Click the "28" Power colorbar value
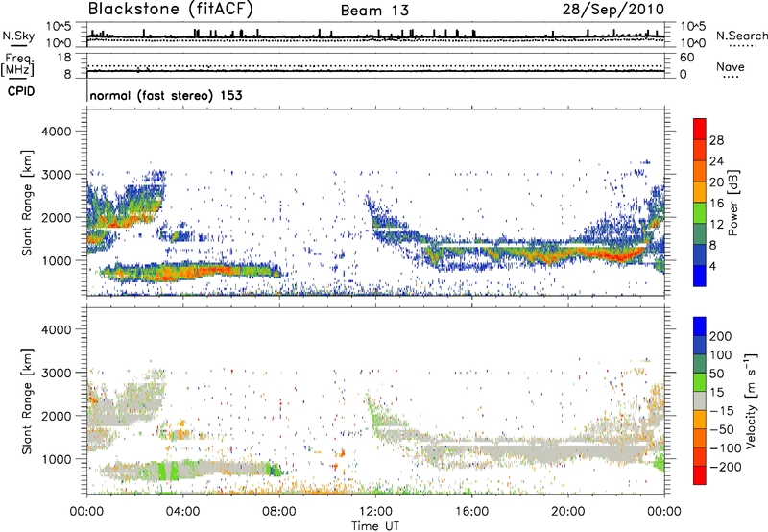 click(x=716, y=140)
